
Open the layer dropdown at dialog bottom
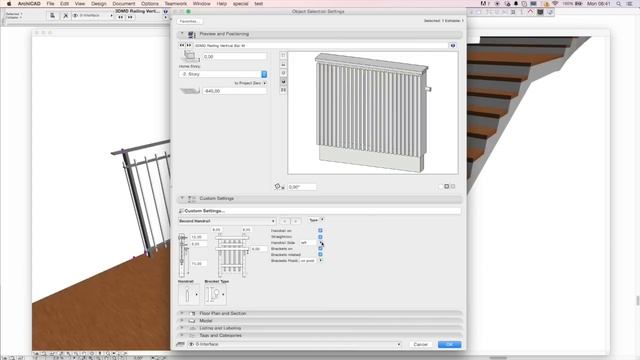coord(294,344)
